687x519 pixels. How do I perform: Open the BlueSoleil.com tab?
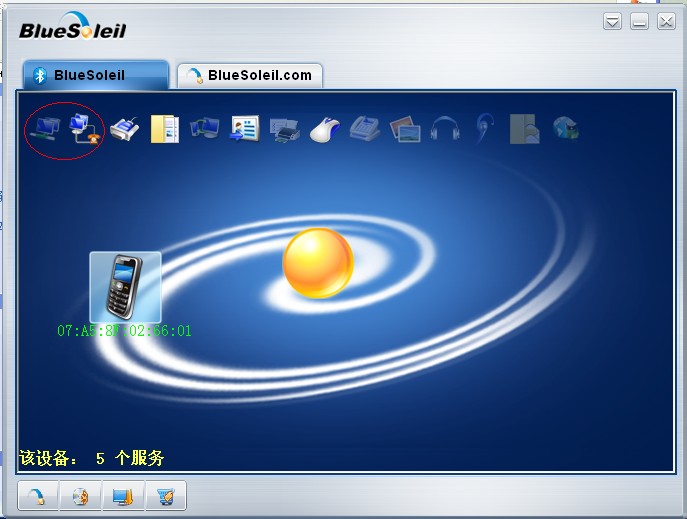(x=250, y=76)
